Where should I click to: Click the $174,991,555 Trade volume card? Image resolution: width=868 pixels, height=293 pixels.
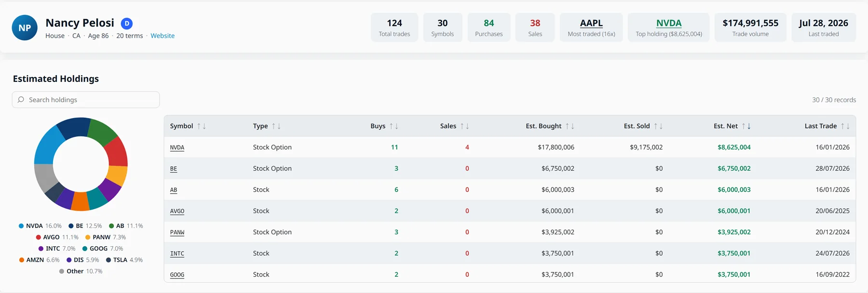point(750,27)
